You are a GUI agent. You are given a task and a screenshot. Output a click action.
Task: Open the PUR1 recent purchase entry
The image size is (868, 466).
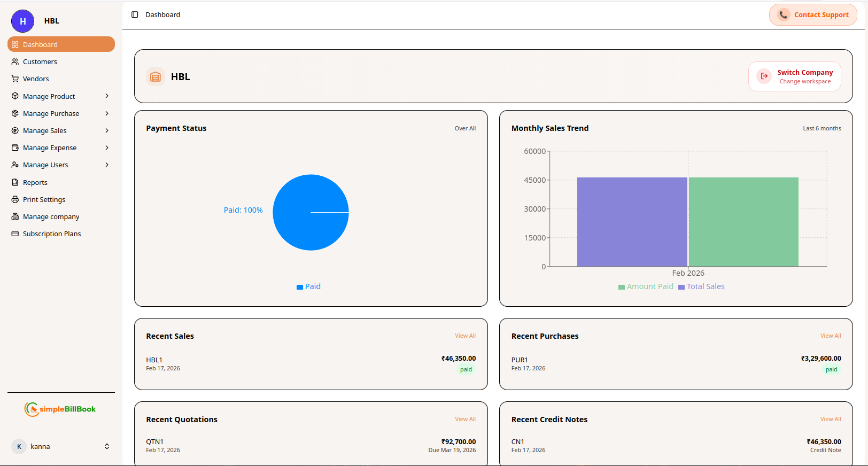click(520, 360)
